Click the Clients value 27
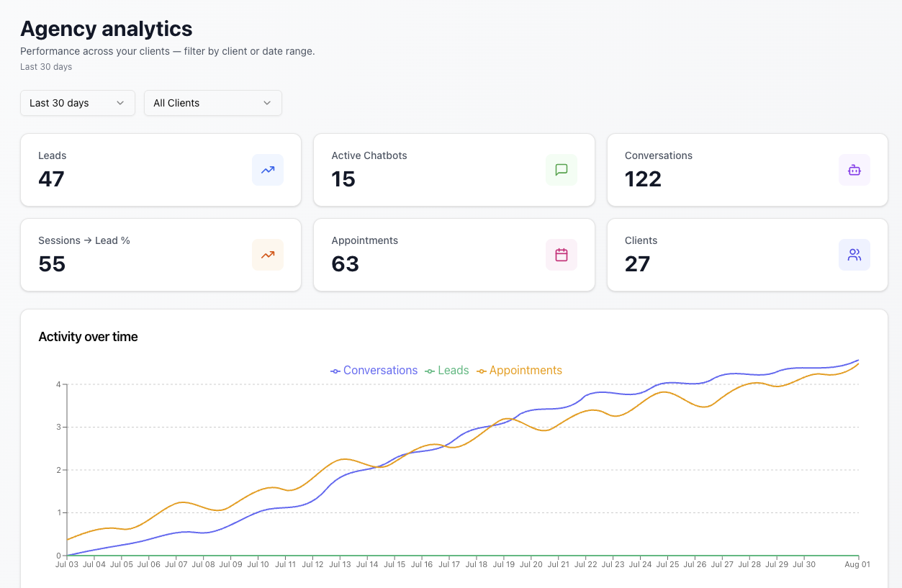The height and width of the screenshot is (588, 902). tap(638, 263)
